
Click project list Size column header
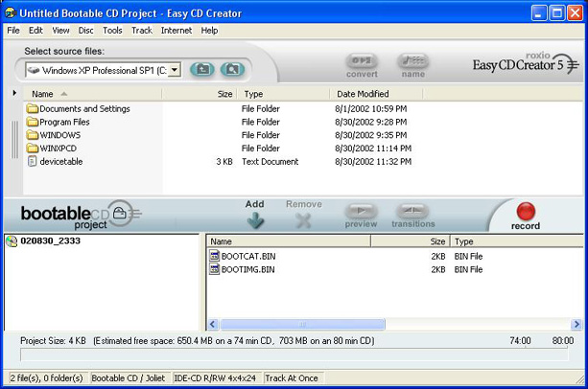pos(411,241)
